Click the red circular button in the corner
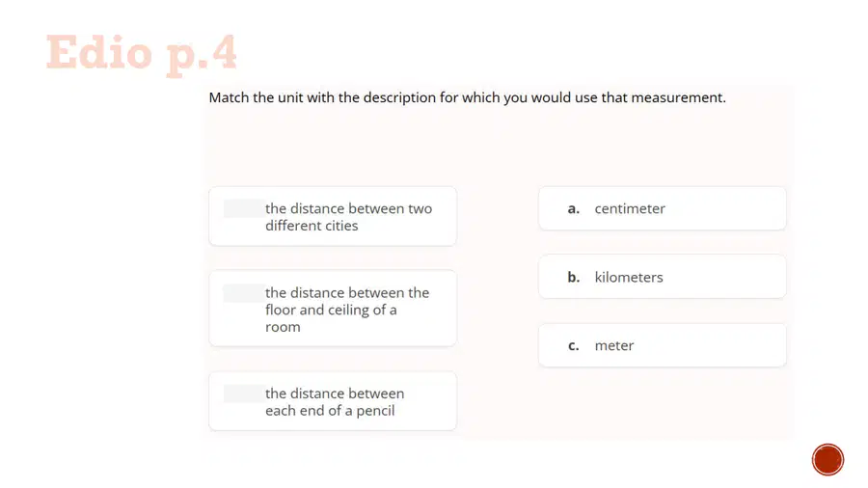 [x=827, y=459]
